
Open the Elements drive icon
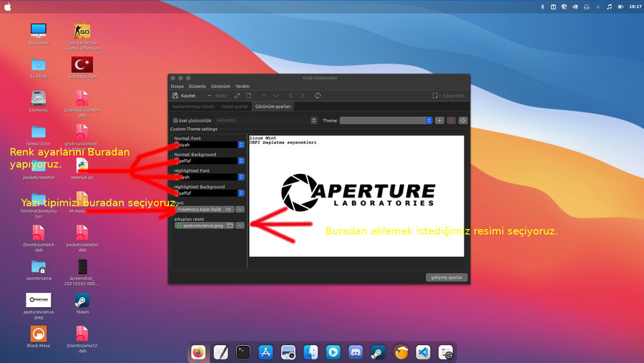(39, 102)
